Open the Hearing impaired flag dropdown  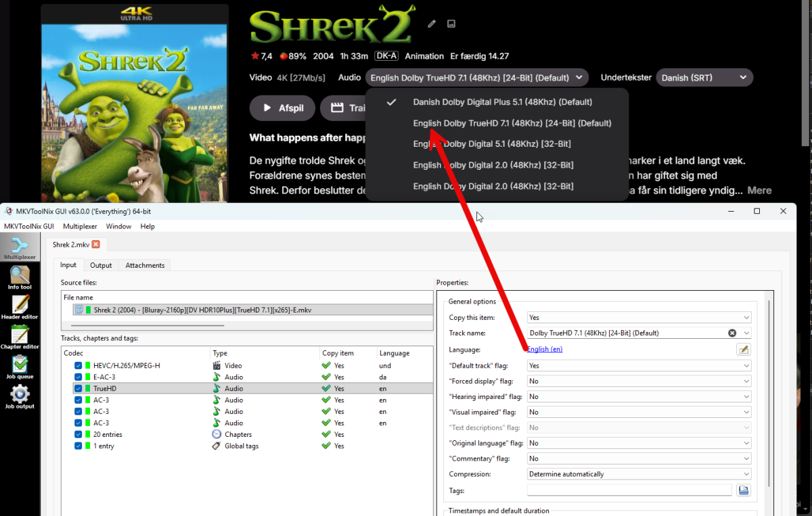639,397
